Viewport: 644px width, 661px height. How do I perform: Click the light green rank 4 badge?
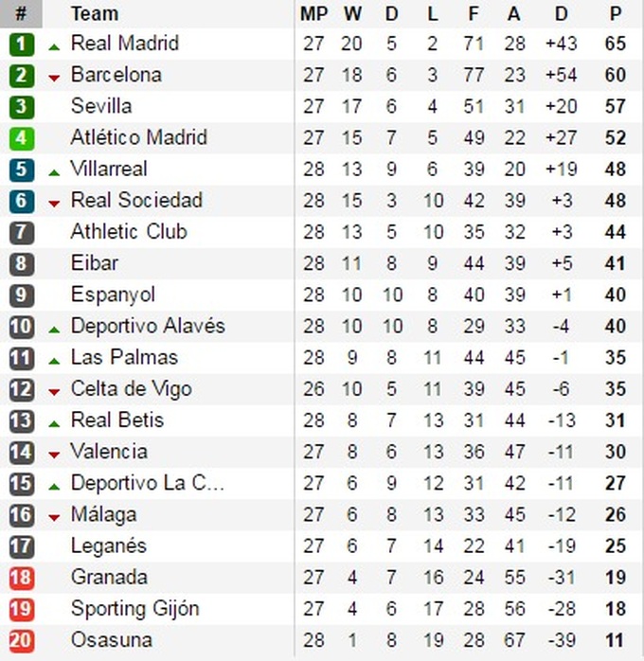(22, 138)
